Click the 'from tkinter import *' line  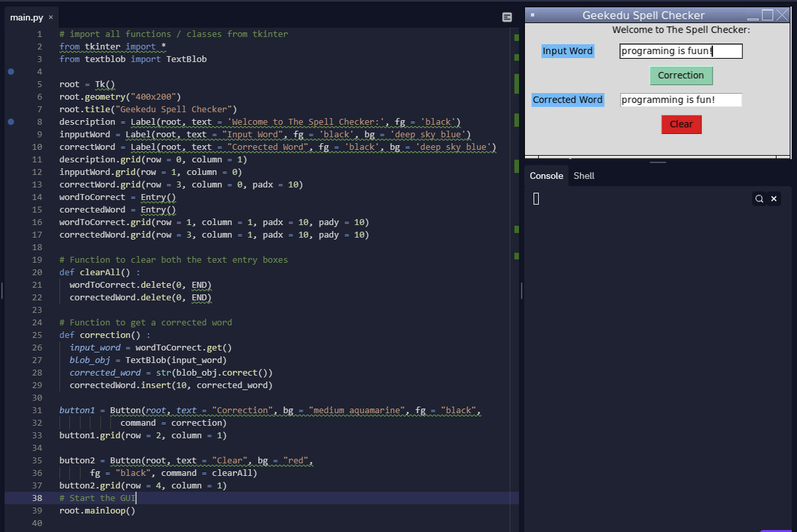(112, 46)
